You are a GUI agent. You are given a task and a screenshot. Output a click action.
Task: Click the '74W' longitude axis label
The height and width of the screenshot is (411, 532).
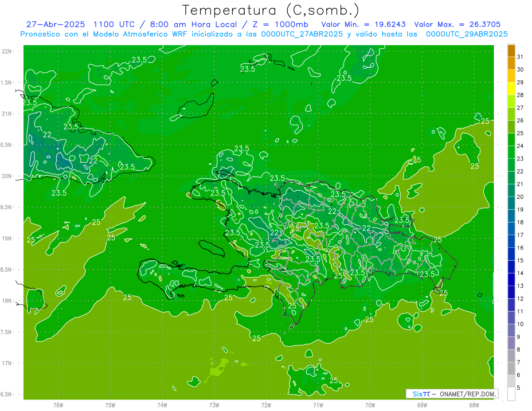coord(162,405)
